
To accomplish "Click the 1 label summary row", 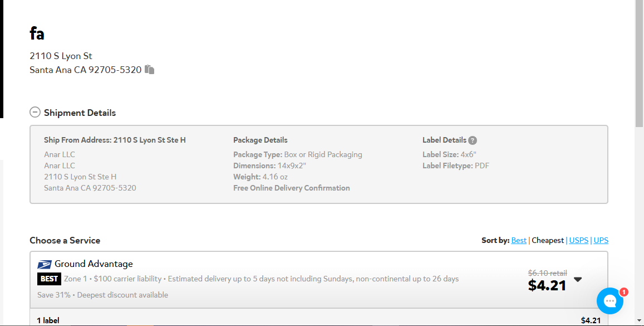I will (x=319, y=320).
